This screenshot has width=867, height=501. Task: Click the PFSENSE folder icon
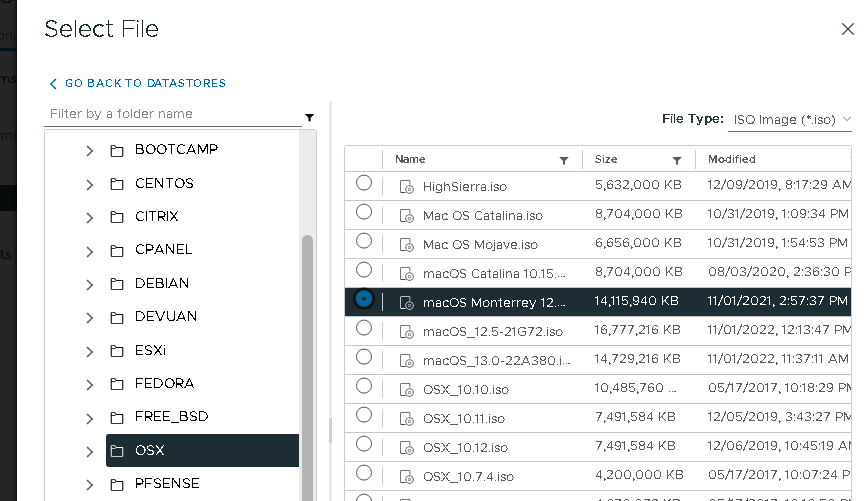(x=117, y=485)
